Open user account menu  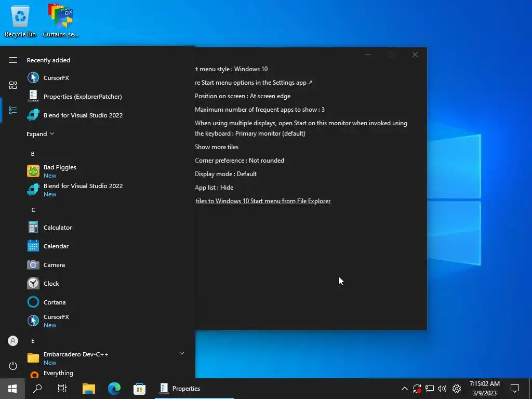[13, 341]
